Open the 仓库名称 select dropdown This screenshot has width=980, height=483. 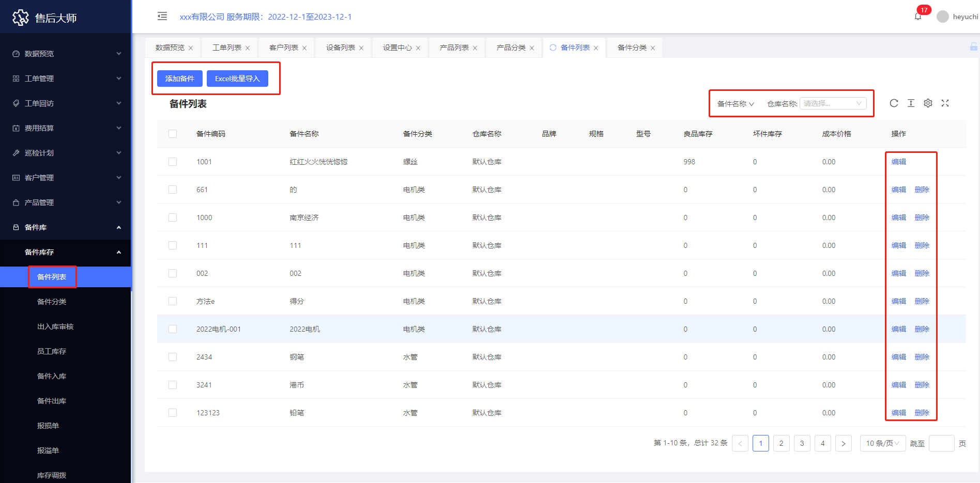(x=833, y=103)
